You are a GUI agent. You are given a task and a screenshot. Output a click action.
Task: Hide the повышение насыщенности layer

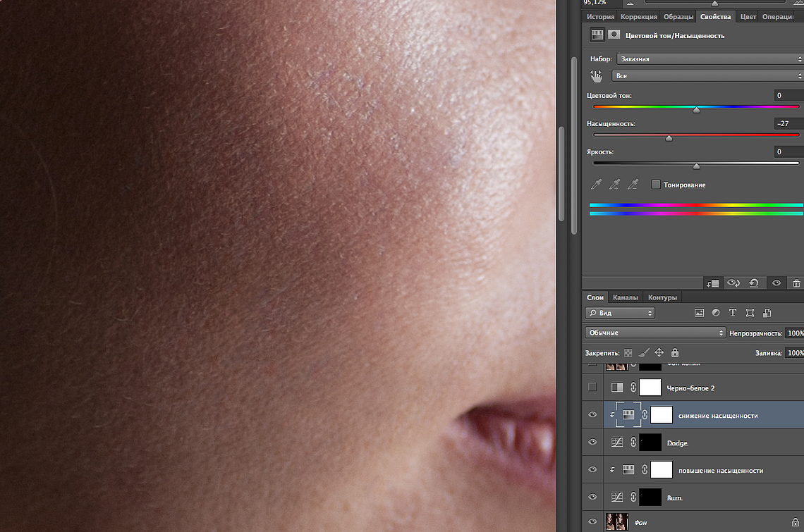[592, 469]
